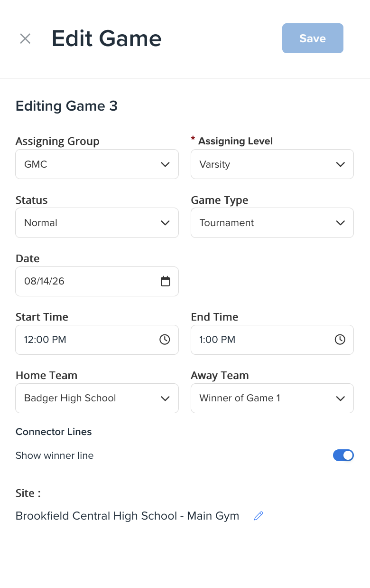Click the End Time field 1:00 PM

(272, 340)
